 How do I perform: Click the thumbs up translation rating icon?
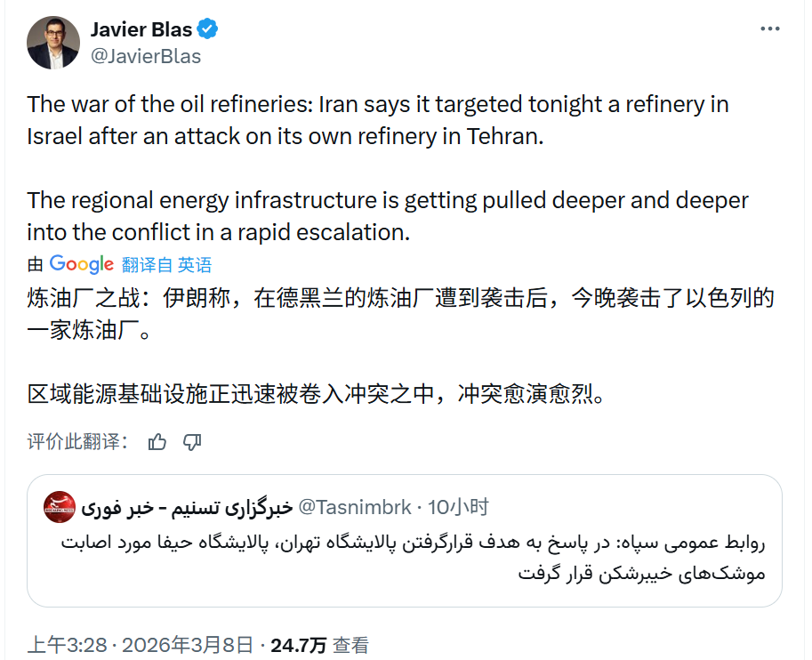click(x=157, y=442)
